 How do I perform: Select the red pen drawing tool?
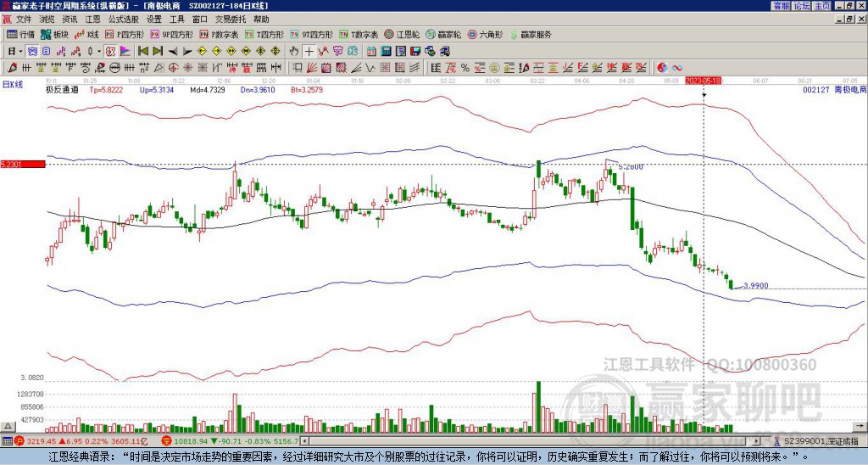pos(11,68)
